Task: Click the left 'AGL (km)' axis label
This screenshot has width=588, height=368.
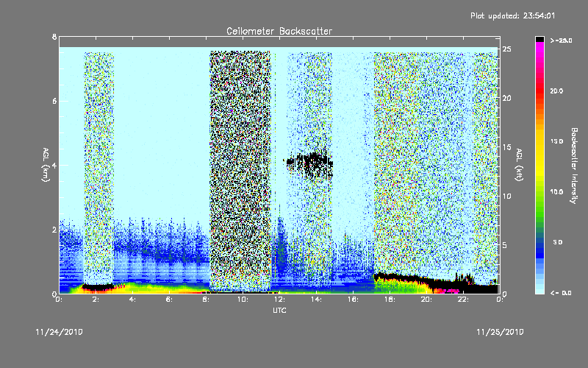Action: tap(46, 165)
